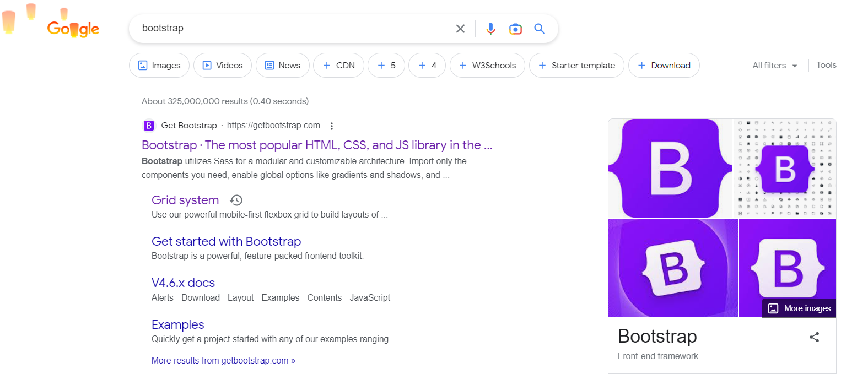The width and height of the screenshot is (868, 374).
Task: Click the 'Front-end framework' subtitle
Action: click(x=658, y=356)
